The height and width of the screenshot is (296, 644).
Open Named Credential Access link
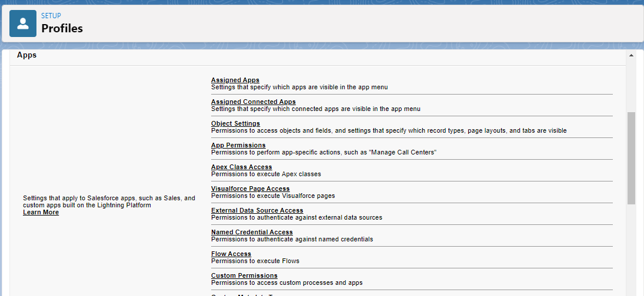tap(252, 232)
